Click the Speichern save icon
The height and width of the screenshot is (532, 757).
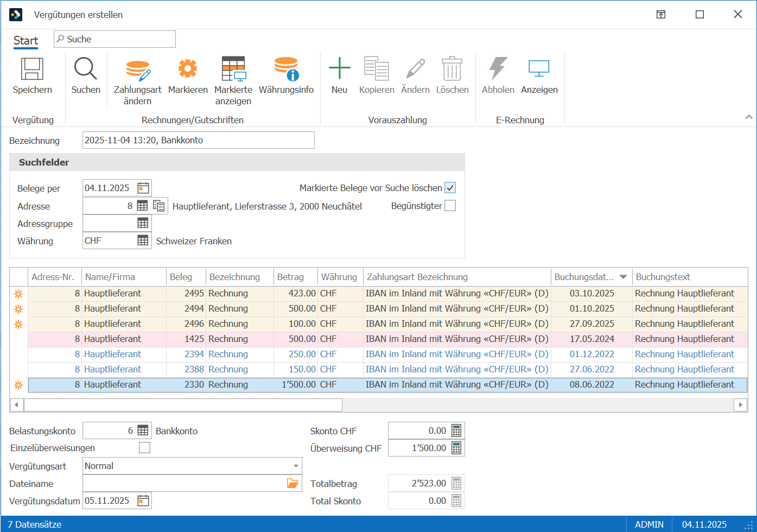(x=32, y=69)
